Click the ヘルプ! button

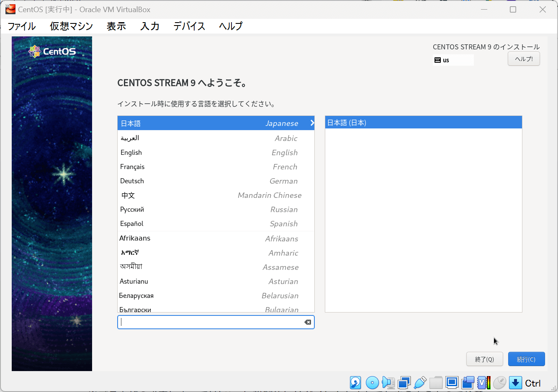(x=523, y=59)
